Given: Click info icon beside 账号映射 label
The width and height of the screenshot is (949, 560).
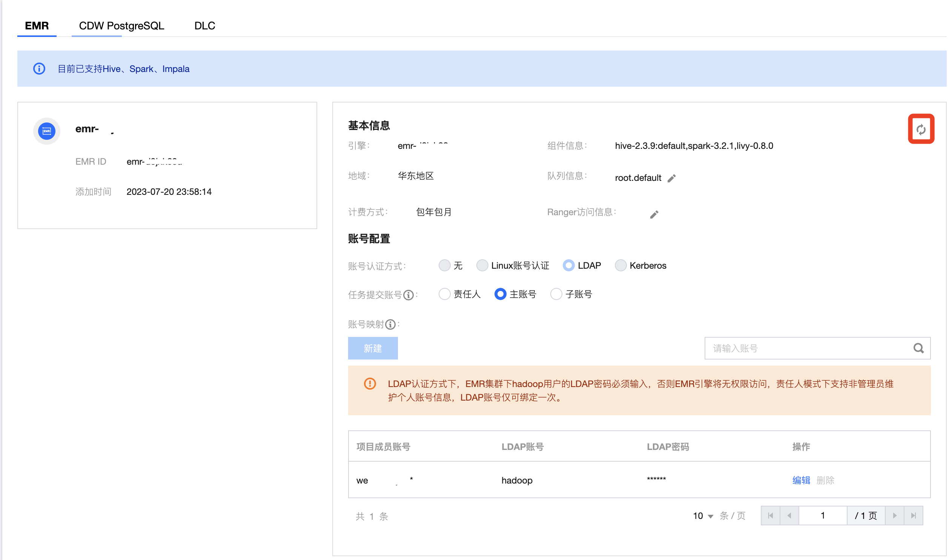Looking at the screenshot, I should point(390,324).
